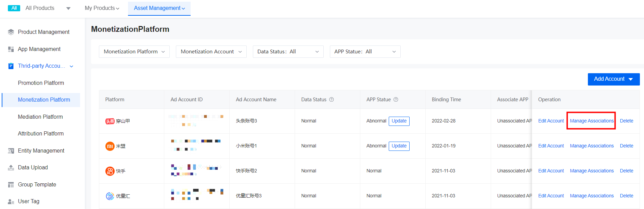Click Update for the 穿山甲 account
644x209 pixels.
399,121
